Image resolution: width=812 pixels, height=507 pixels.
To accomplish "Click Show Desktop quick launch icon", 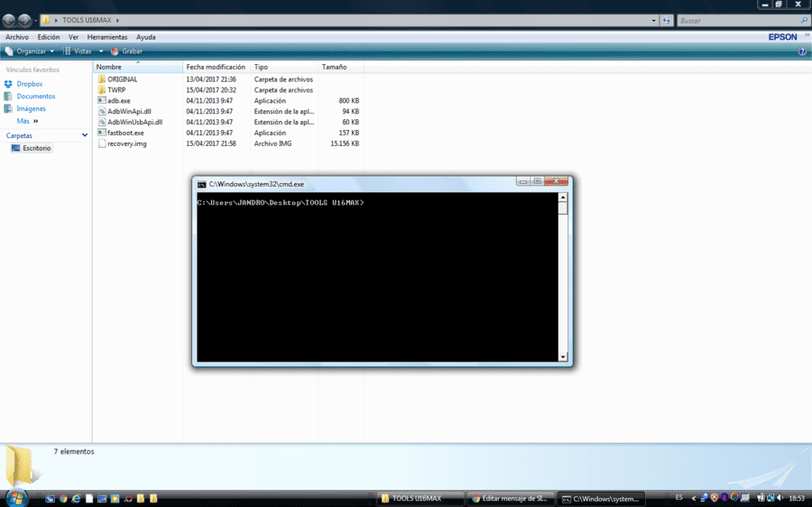I will pos(50,498).
